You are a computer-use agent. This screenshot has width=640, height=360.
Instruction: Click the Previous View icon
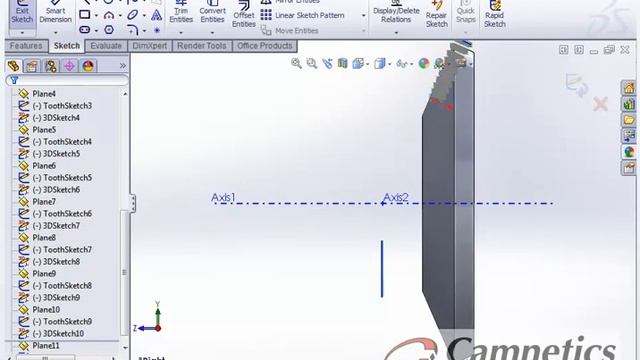(327, 63)
